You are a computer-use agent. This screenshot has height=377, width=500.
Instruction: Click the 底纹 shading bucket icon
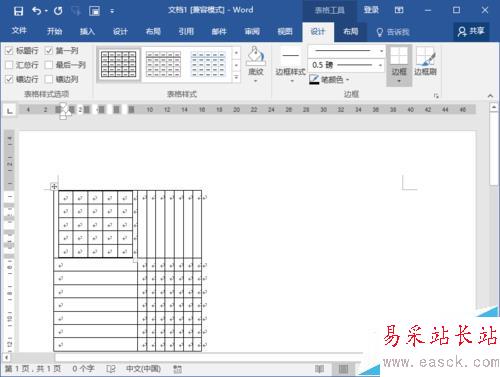tap(256, 55)
